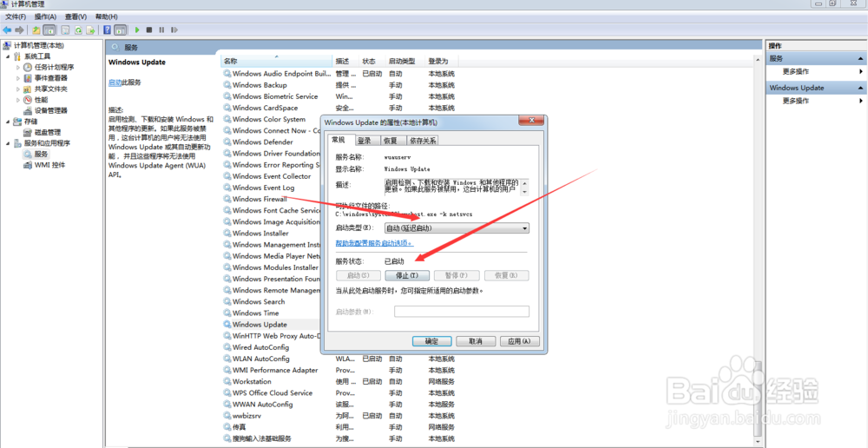868x448 pixels.
Task: Click the 应用(A) button
Action: pos(519,341)
